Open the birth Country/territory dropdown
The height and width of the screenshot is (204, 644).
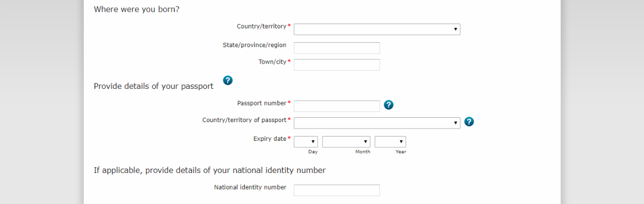coord(377,29)
